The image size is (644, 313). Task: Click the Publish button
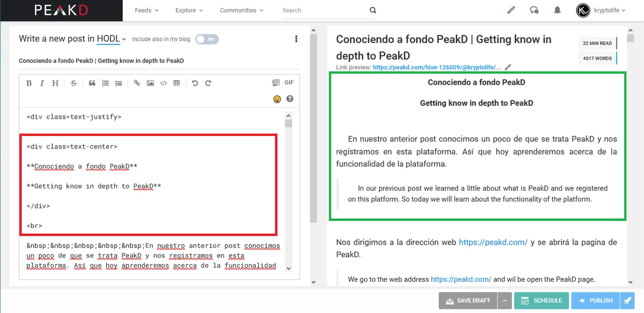tap(596, 300)
